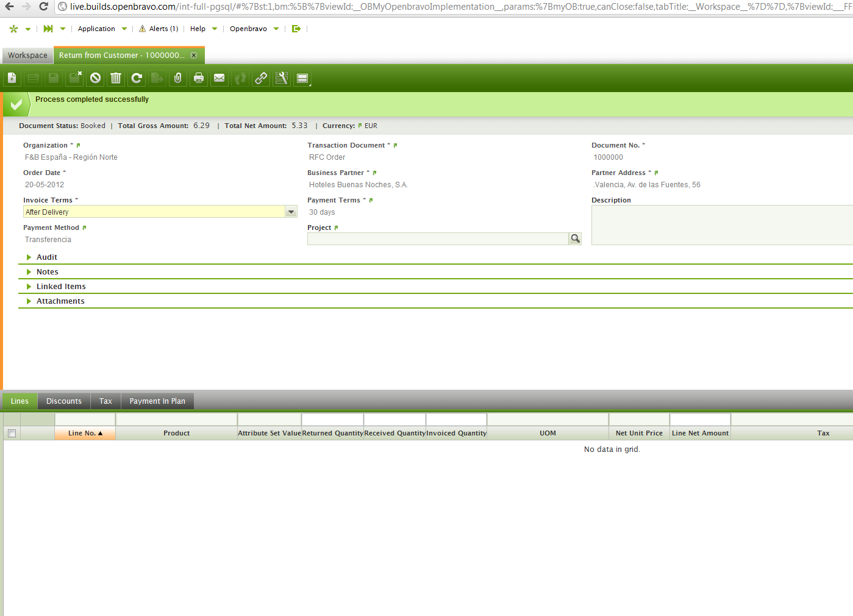Reload the page in the browser
This screenshot has width=853, height=616.
coord(43,7)
